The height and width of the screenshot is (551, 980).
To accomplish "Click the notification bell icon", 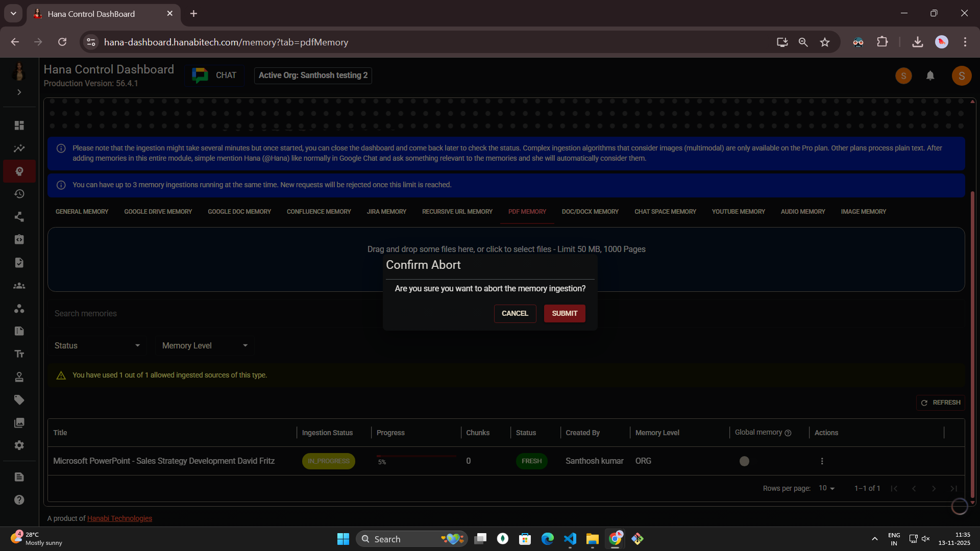I will (930, 76).
